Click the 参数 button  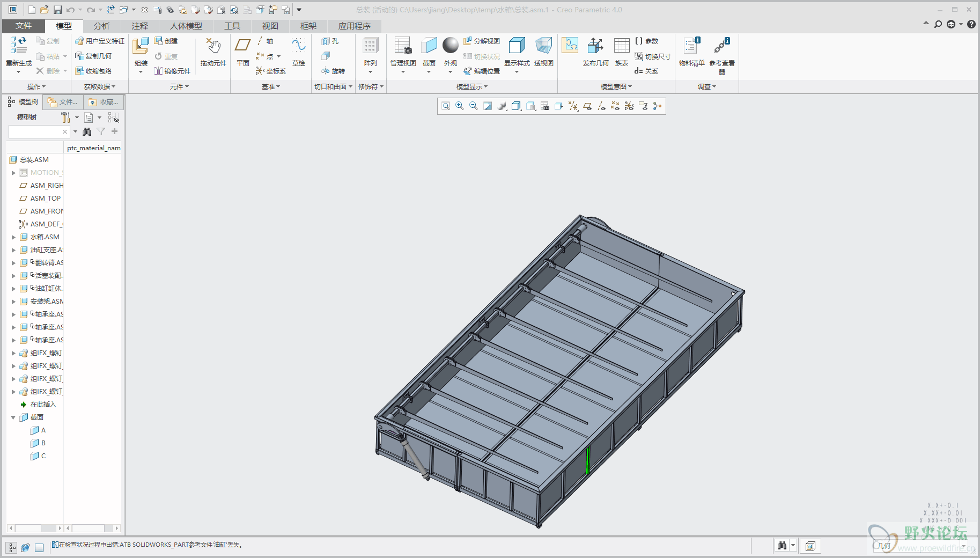tap(646, 41)
